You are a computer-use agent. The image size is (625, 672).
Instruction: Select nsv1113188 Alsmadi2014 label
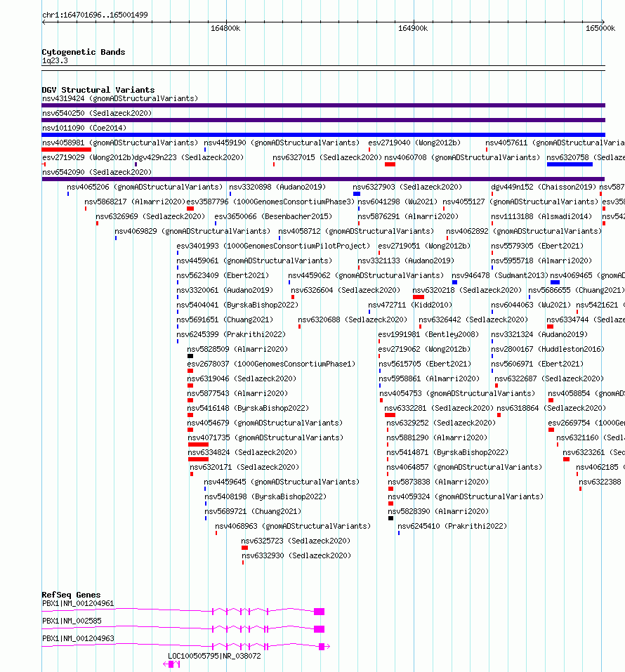[541, 216]
